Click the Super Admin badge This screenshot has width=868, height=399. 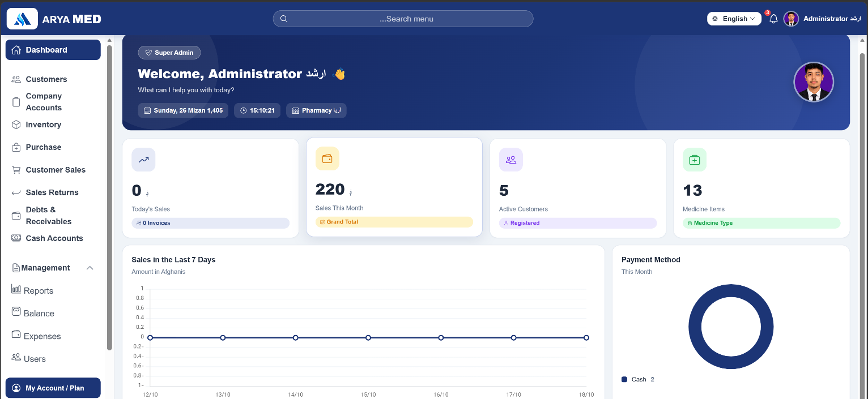169,53
